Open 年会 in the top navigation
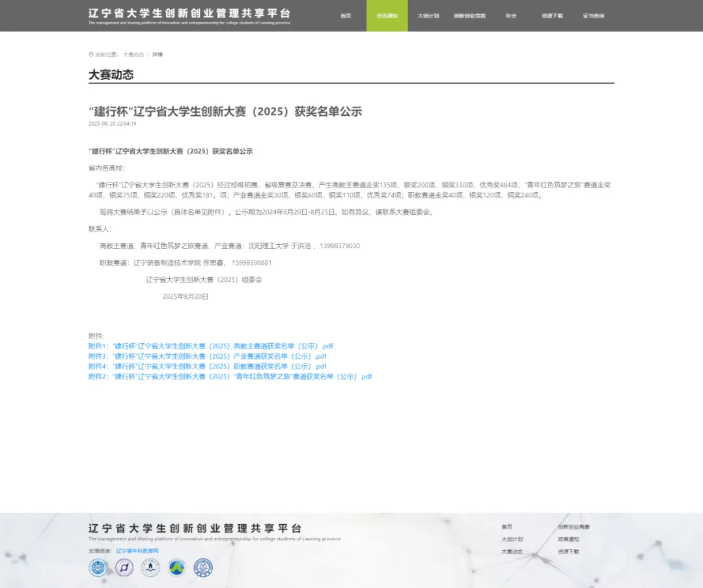This screenshot has width=703, height=588. pos(511,16)
